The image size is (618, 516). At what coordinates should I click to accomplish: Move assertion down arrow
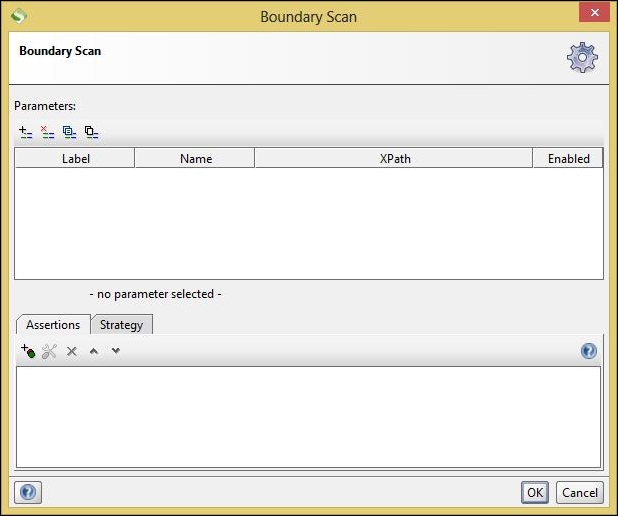pos(115,350)
